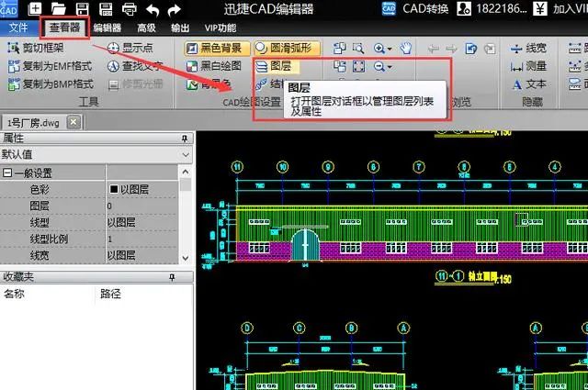Click the blue page-refresh browse icon
The image size is (588, 390).
click(470, 49)
